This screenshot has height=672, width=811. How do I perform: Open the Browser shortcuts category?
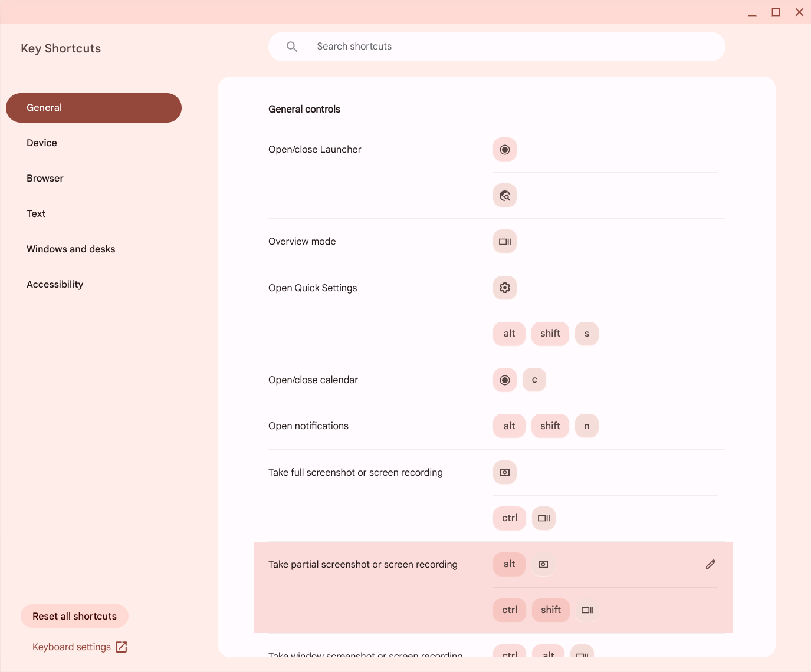coord(45,179)
